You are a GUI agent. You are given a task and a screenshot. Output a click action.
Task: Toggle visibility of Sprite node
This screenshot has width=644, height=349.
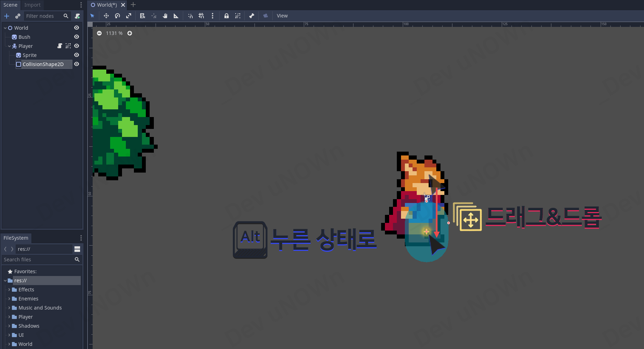click(x=77, y=55)
